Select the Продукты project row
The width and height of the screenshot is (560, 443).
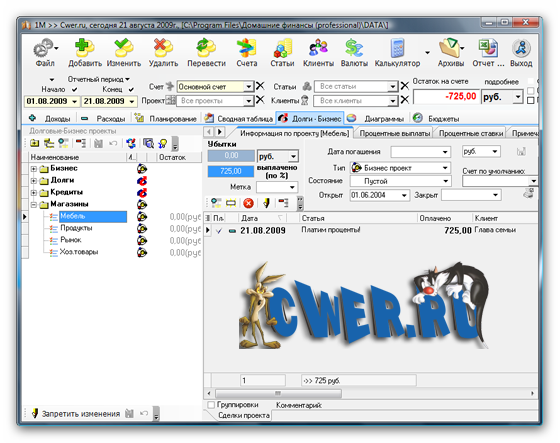click(x=76, y=228)
